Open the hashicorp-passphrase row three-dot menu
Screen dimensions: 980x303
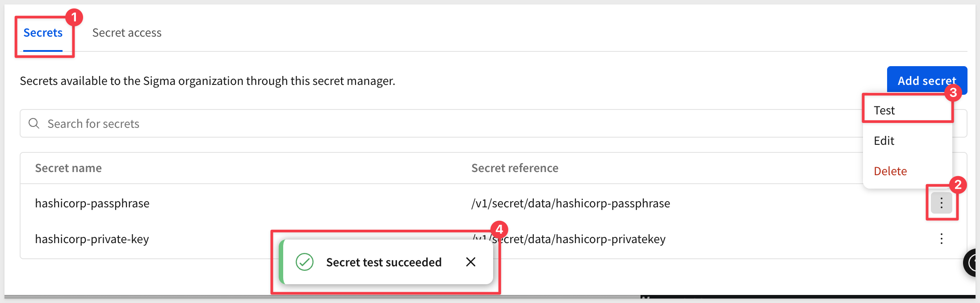click(x=941, y=203)
